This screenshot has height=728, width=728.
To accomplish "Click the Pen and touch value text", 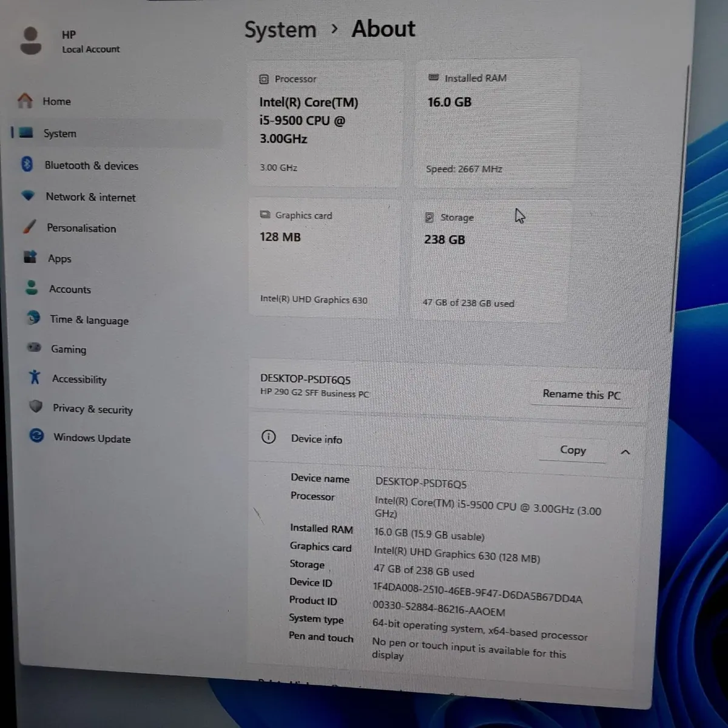I will (469, 649).
